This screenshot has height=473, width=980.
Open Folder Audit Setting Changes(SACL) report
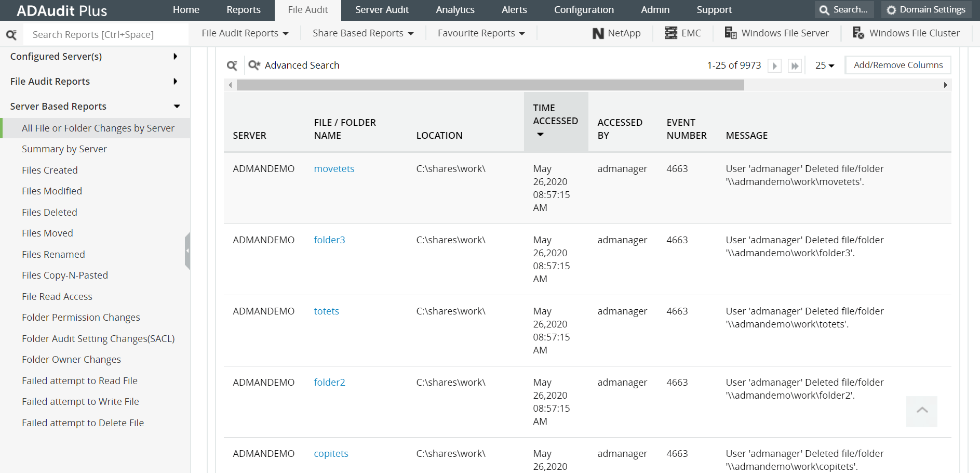click(x=98, y=339)
